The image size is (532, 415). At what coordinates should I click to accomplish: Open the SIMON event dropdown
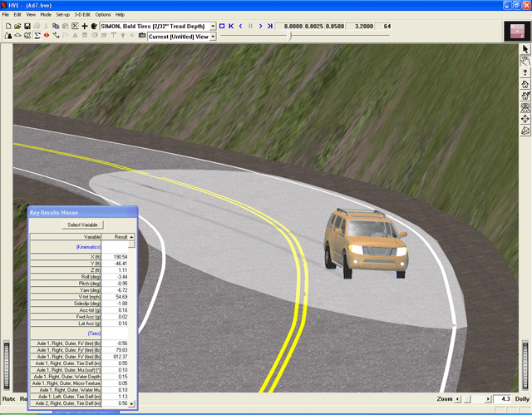[x=213, y=26]
